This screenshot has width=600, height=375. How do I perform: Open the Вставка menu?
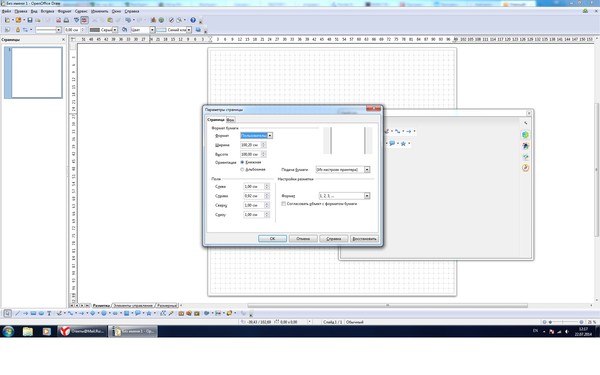pyautogui.click(x=47, y=11)
